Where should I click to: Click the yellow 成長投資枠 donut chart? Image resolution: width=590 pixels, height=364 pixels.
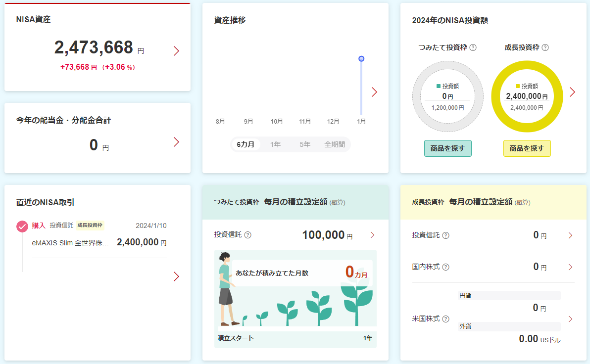point(527,96)
